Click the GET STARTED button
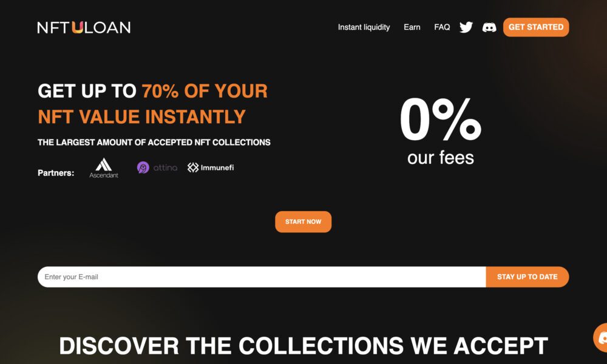This screenshot has width=607, height=364. (536, 27)
